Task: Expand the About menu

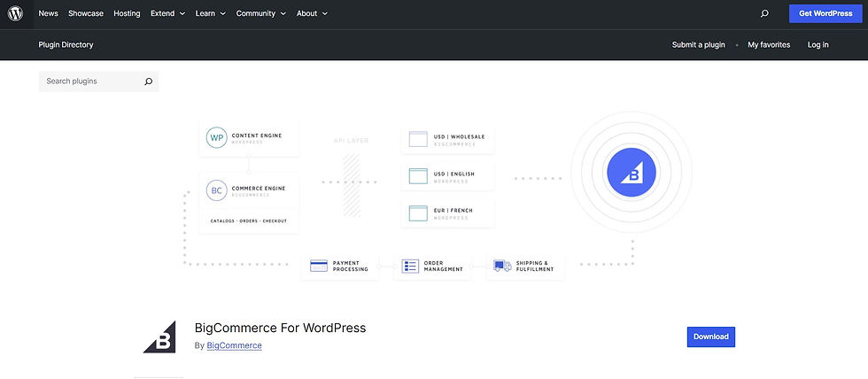Action: 312,14
